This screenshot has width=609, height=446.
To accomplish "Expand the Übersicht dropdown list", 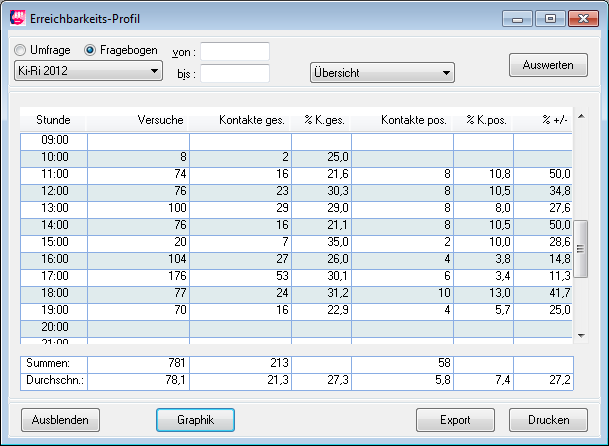I will point(381,73).
